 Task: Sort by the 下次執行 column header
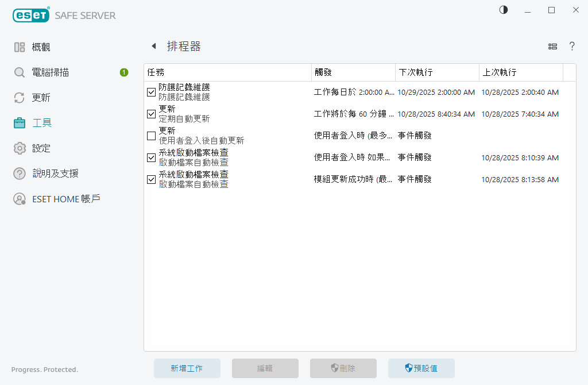click(x=437, y=72)
